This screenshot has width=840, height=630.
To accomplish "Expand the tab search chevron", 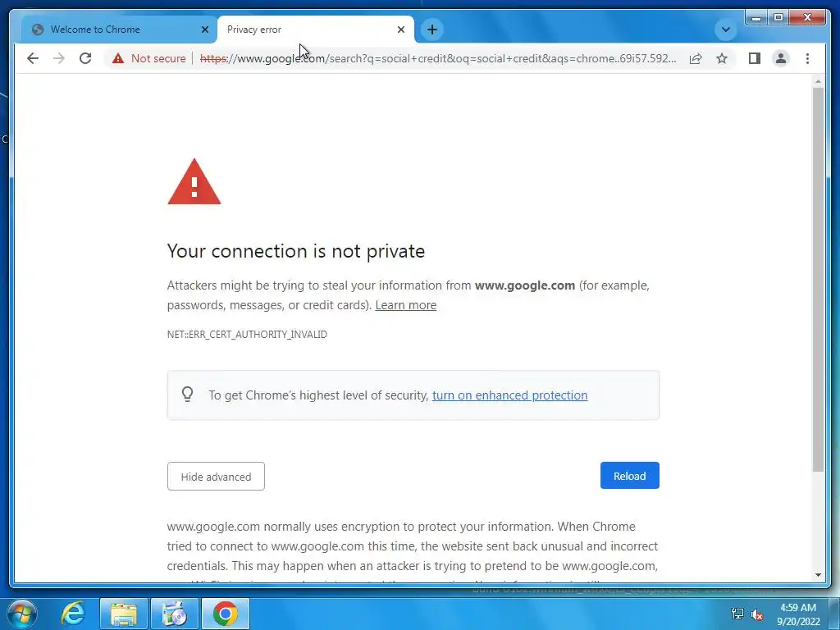I will (x=725, y=30).
